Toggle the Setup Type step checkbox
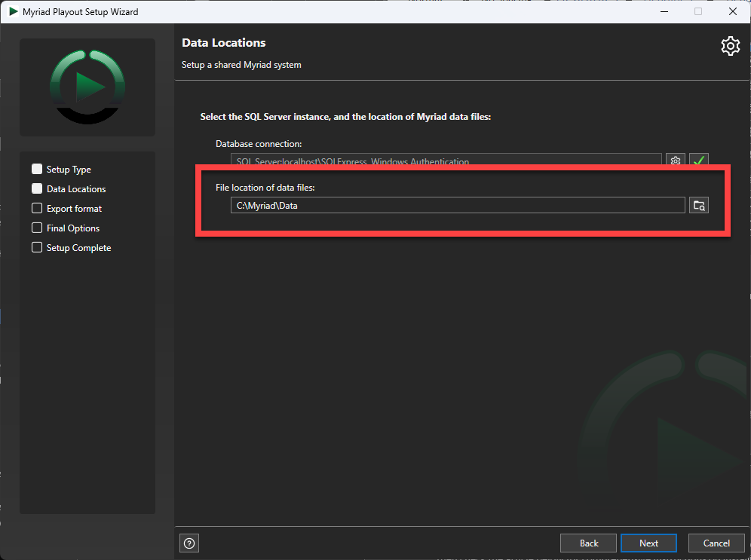 [x=37, y=169]
